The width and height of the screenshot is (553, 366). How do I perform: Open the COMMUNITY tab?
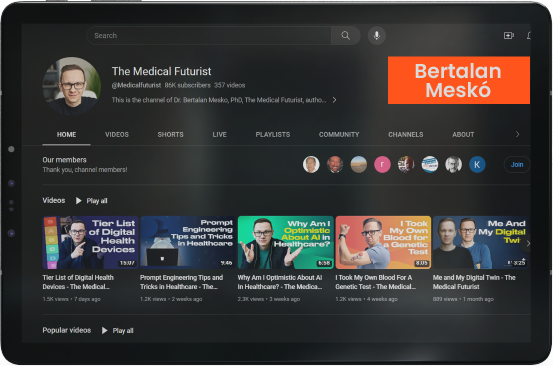click(339, 135)
